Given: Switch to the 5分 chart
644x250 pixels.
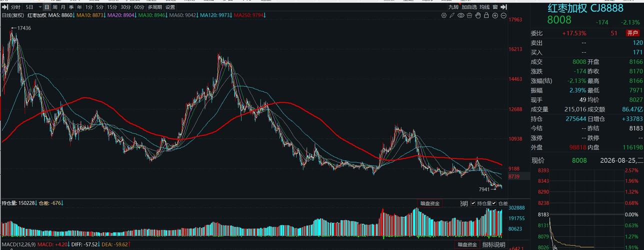Looking at the screenshot, I should tap(100, 7).
